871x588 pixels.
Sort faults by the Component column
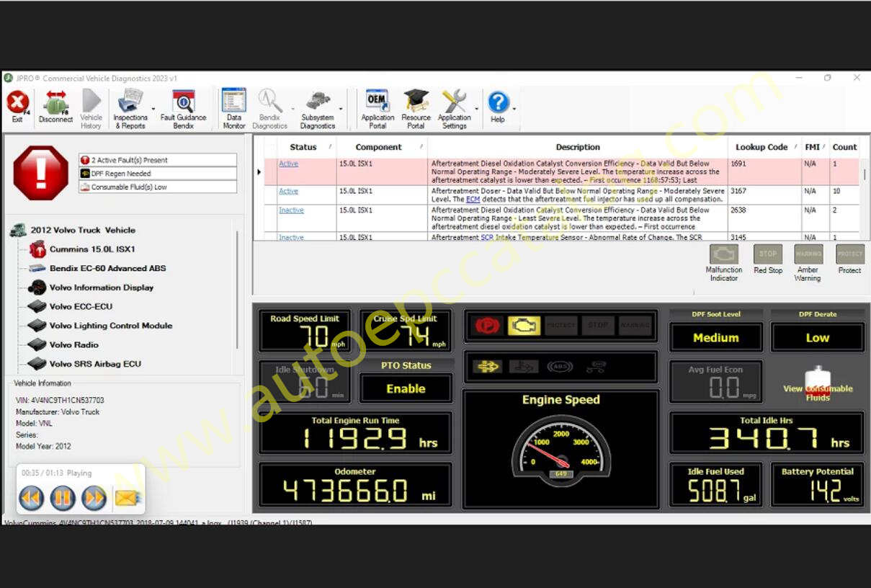[378, 147]
